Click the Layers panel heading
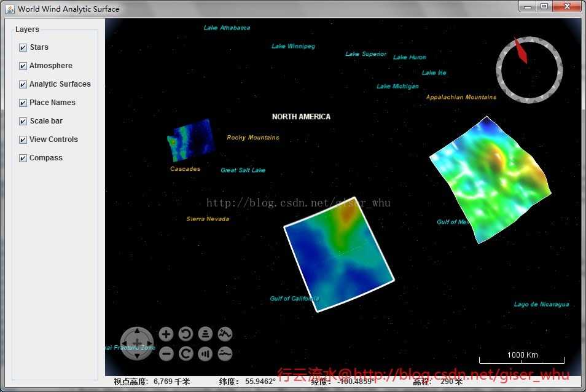Viewport: 586px width, 392px height. click(27, 29)
